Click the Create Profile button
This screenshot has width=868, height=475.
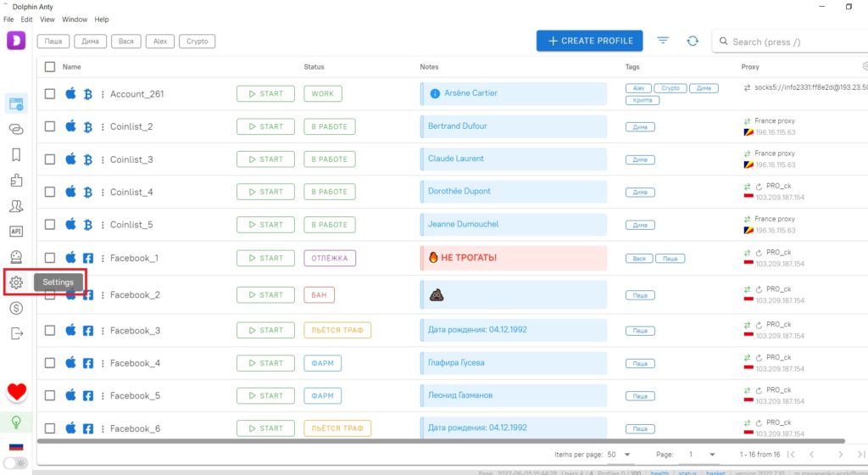click(x=590, y=41)
